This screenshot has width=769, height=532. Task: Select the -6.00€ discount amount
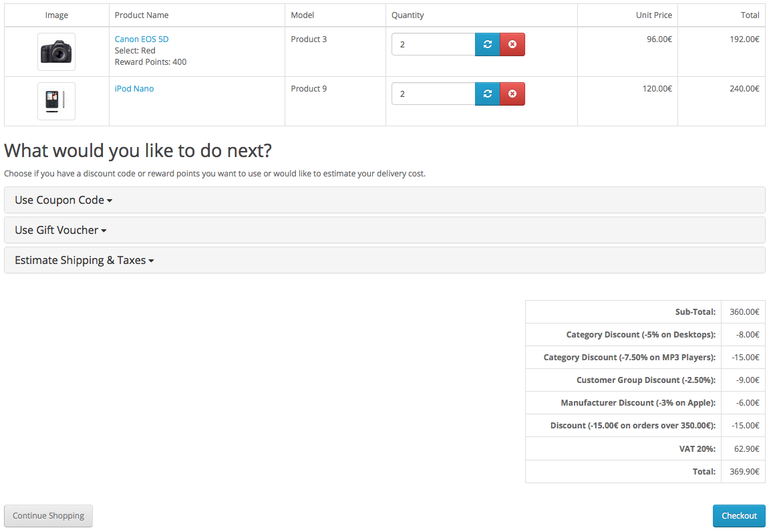[x=748, y=403]
